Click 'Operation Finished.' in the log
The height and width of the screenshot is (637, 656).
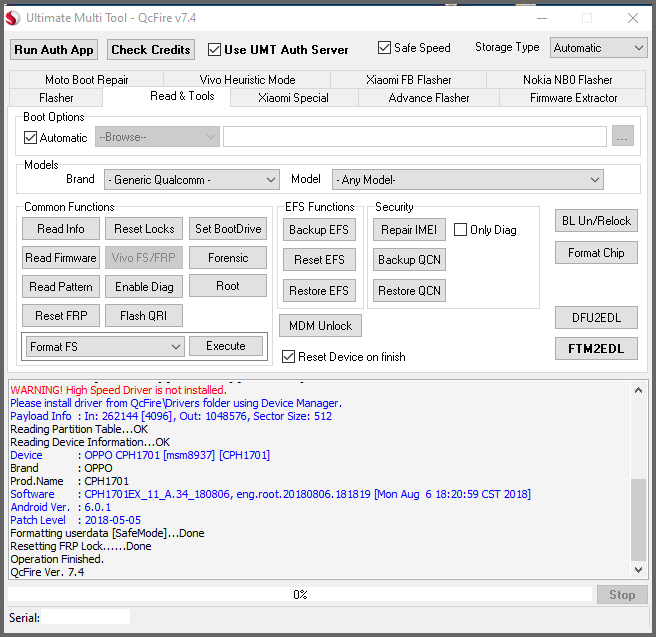pos(57,559)
